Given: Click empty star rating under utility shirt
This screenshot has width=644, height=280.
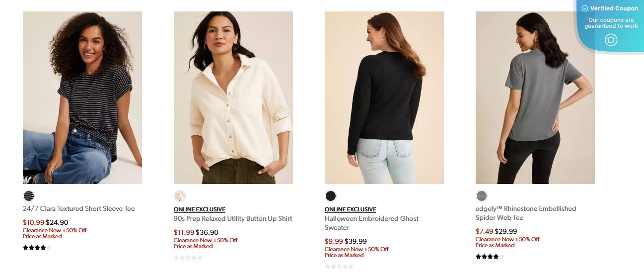Looking at the screenshot, I should click(x=188, y=258).
